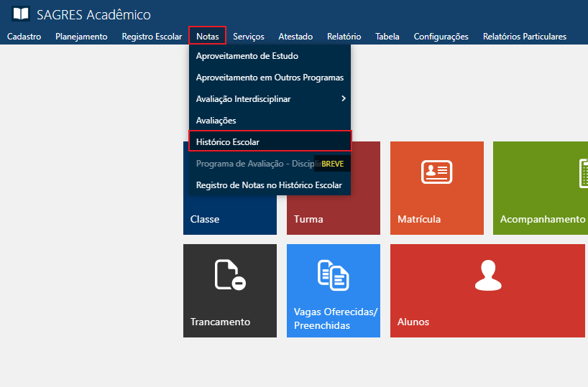Viewport: 588px width, 387px height.
Task: Click the Vagas Oferecidas documents icon
Action: pyautogui.click(x=333, y=275)
